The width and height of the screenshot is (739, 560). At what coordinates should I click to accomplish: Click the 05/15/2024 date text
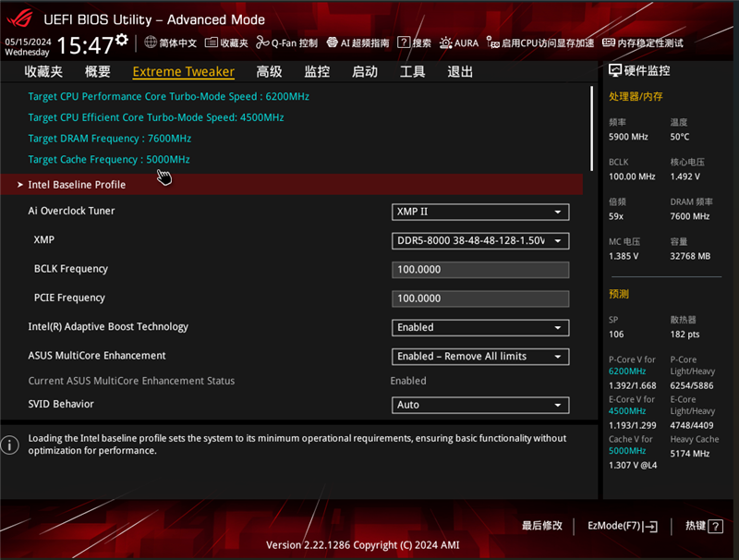tap(28, 42)
